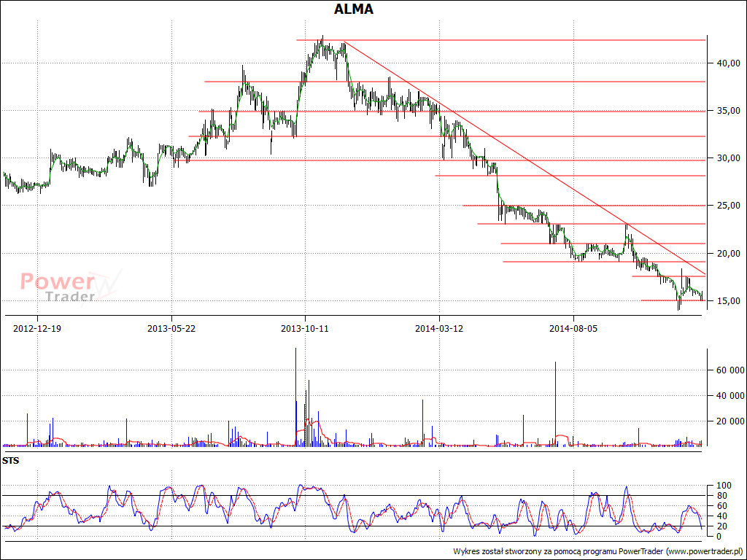Click the PowerTrader credit text at bottom
This screenshot has width=747, height=560.
598,551
